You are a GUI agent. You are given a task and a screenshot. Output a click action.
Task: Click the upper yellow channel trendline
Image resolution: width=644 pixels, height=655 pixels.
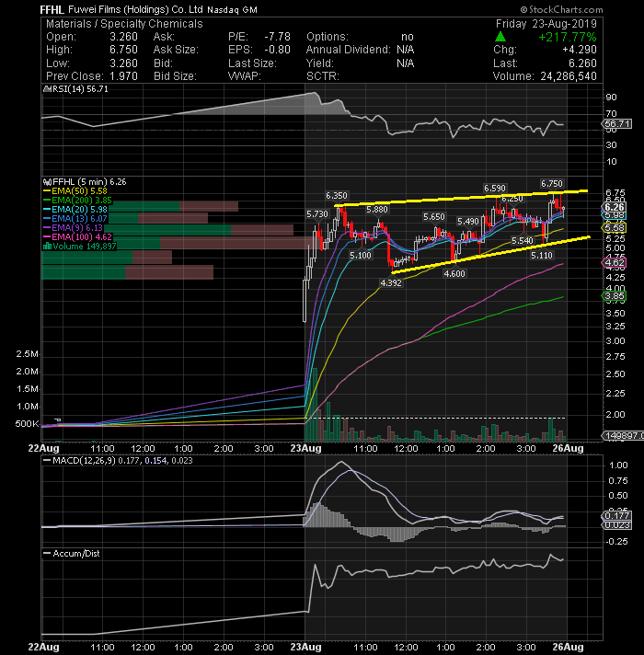[x=461, y=199]
